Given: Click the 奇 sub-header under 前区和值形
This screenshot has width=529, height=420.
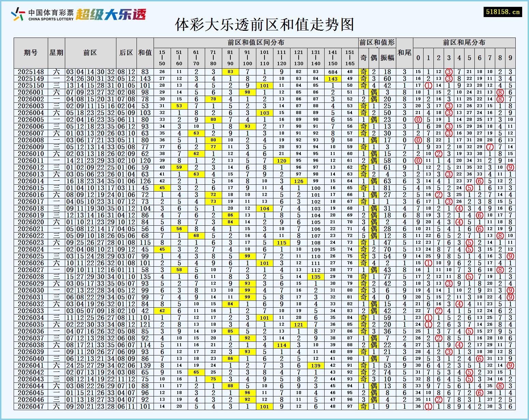Looking at the screenshot, I should pyautogui.click(x=363, y=58).
